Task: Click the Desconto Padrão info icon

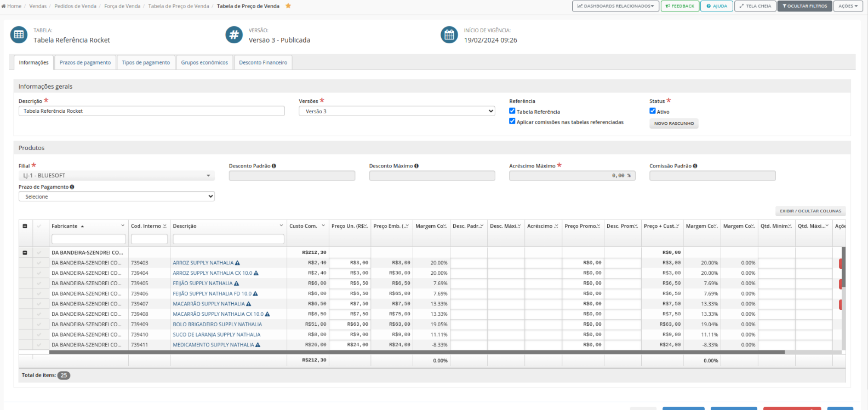Action: (274, 166)
